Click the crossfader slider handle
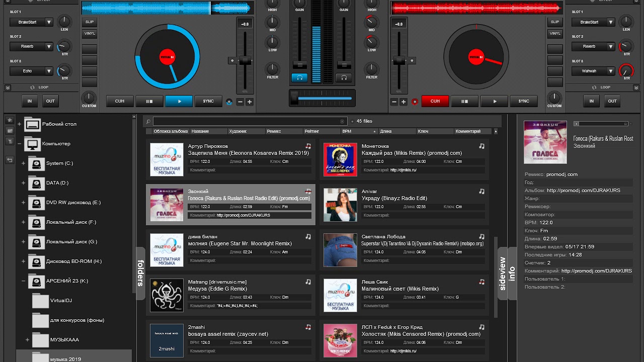Screen dimensions: 644x362 [294, 98]
